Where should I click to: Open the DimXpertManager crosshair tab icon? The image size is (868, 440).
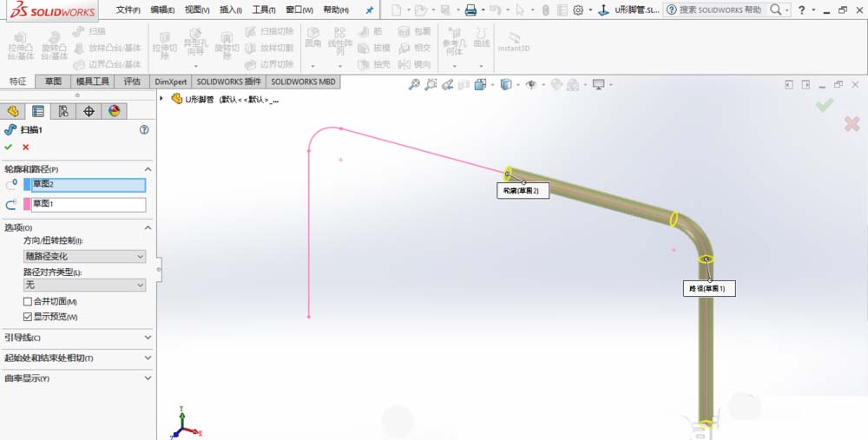(x=89, y=111)
